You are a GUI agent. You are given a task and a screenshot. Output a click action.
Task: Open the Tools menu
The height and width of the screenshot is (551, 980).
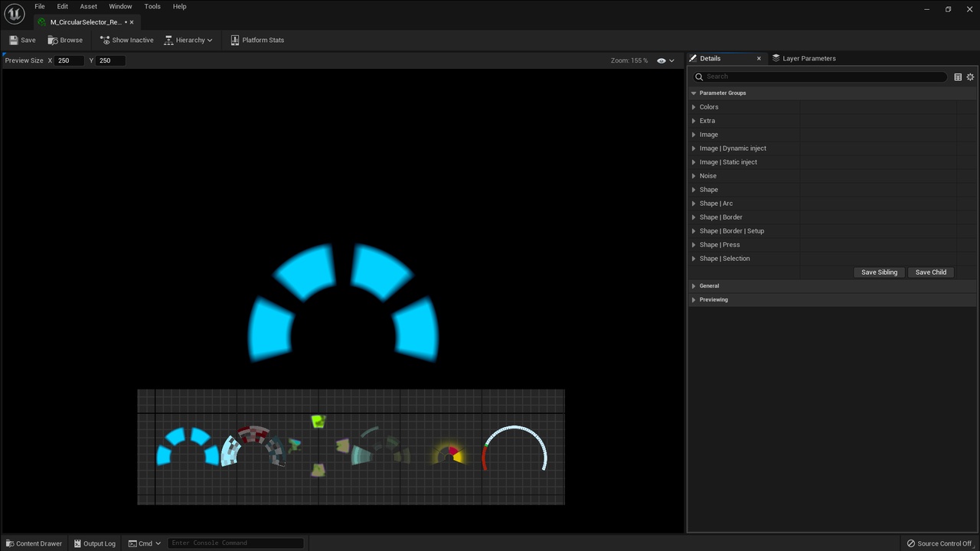click(152, 6)
